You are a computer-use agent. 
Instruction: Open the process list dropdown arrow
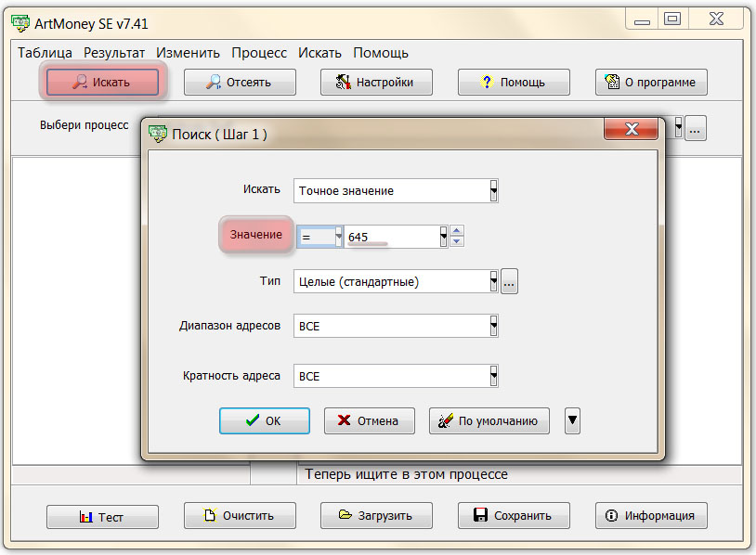pos(678,127)
